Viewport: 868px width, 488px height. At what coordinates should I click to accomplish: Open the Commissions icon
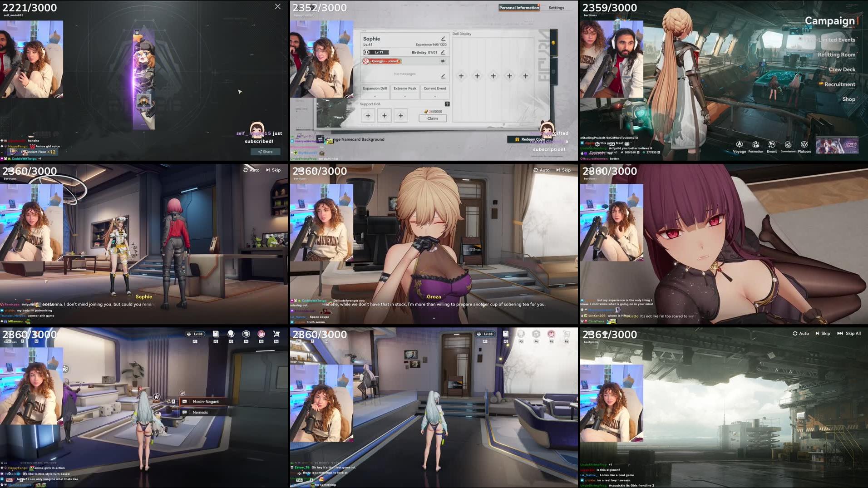(x=789, y=144)
